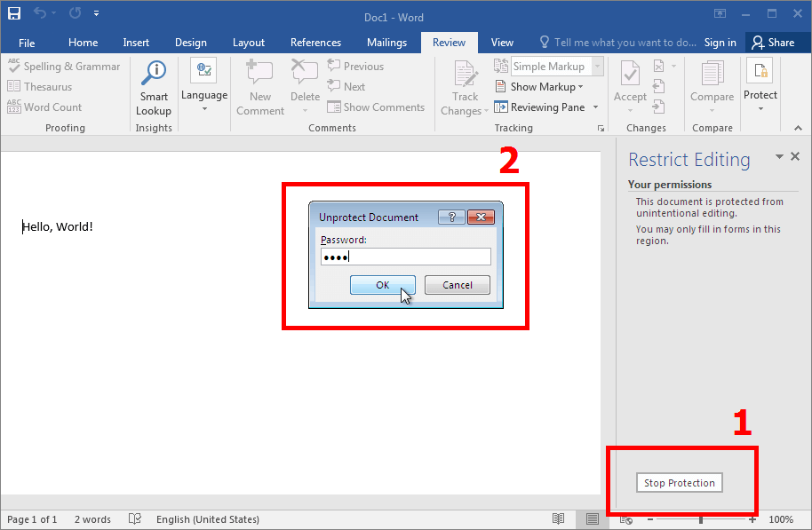Click the Save icon in title bar
The height and width of the screenshot is (530, 812).
[x=14, y=14]
